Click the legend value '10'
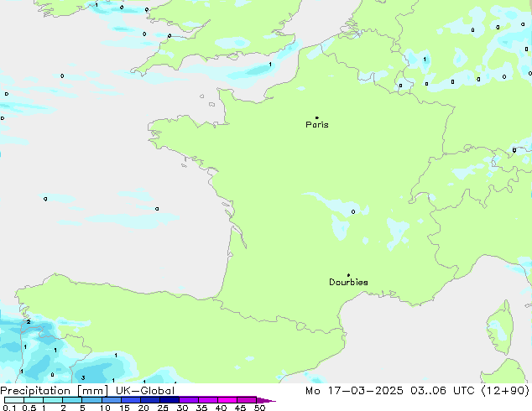This screenshot has width=532, height=411. coord(105,408)
